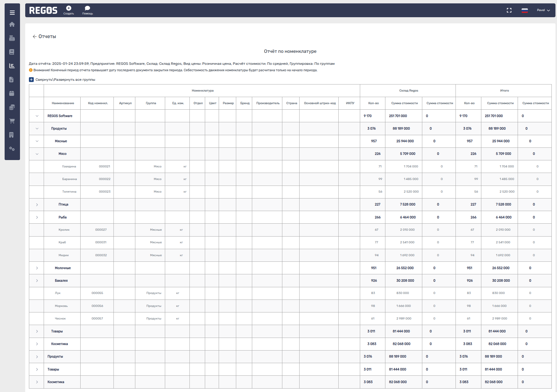Click the REGOS logo

pyautogui.click(x=43, y=10)
